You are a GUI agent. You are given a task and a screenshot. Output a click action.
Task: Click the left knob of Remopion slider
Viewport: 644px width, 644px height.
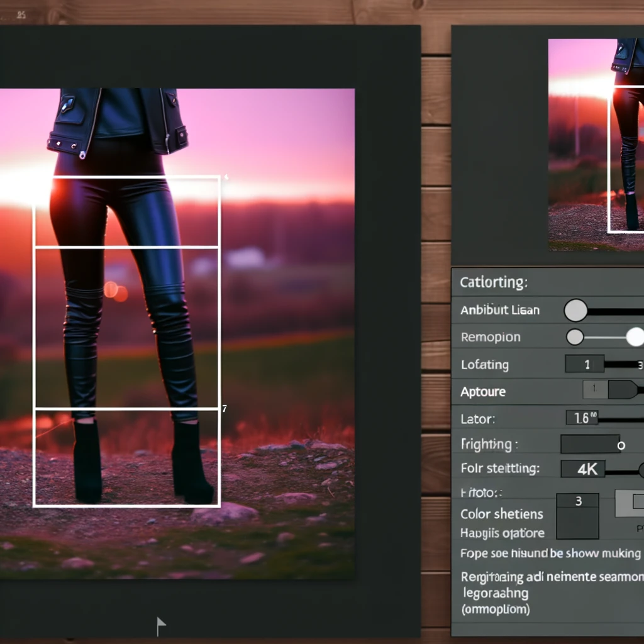575,337
